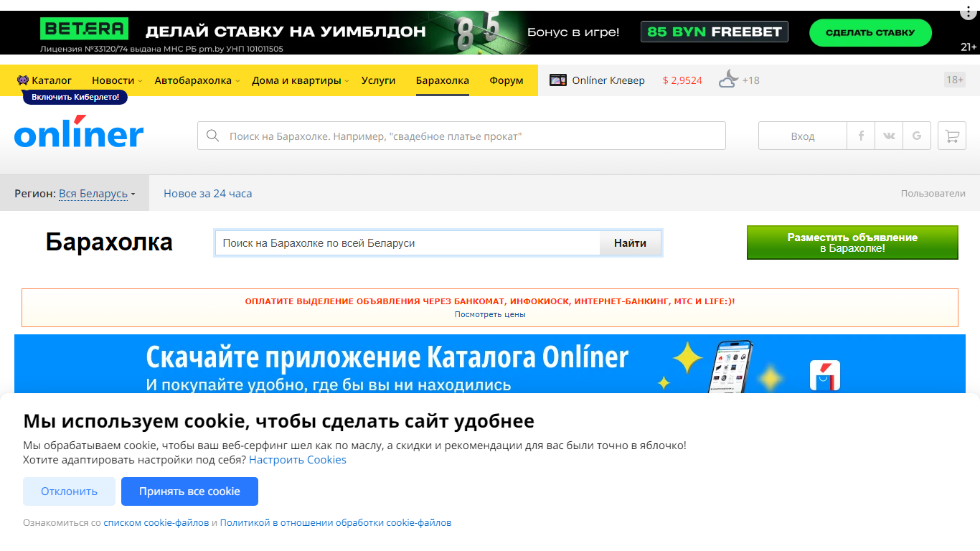Open the Пользователи link
Screen dimensions: 980x551
pyautogui.click(x=933, y=193)
